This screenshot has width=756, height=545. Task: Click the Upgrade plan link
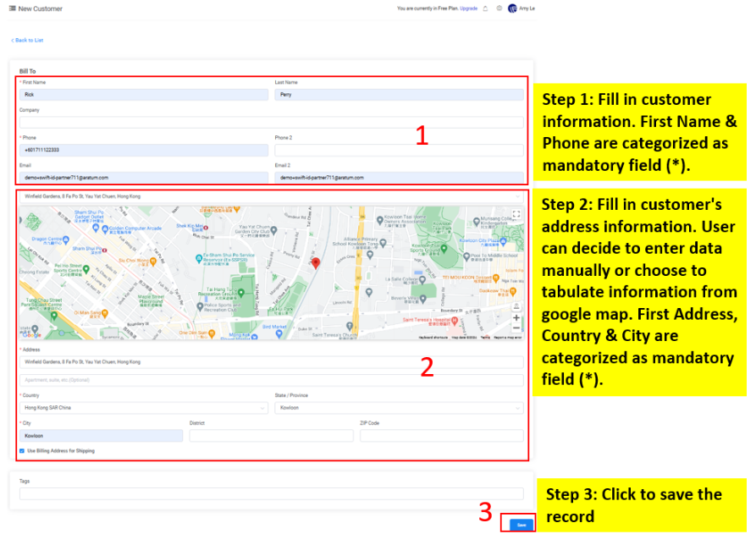click(x=468, y=8)
